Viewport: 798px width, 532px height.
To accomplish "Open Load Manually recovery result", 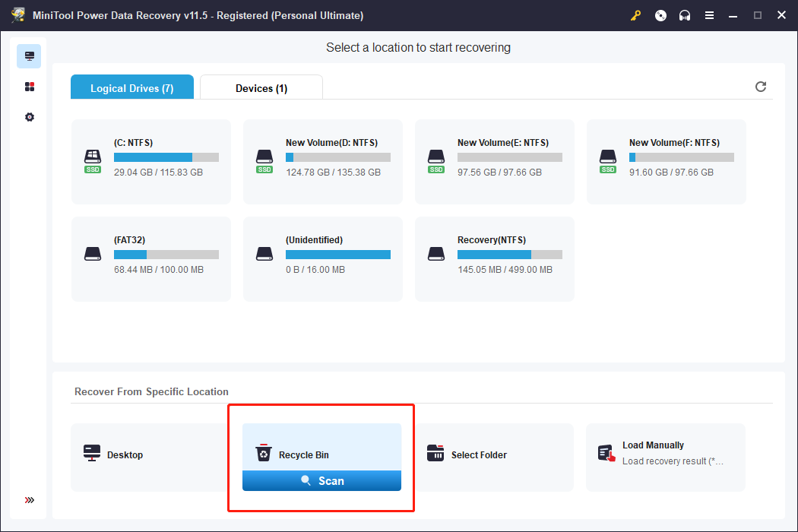I will point(666,458).
